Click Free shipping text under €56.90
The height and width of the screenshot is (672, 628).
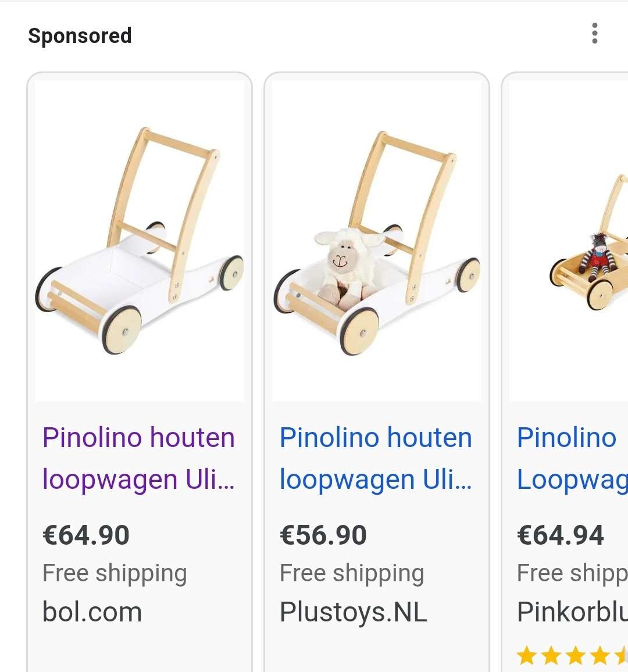(352, 573)
